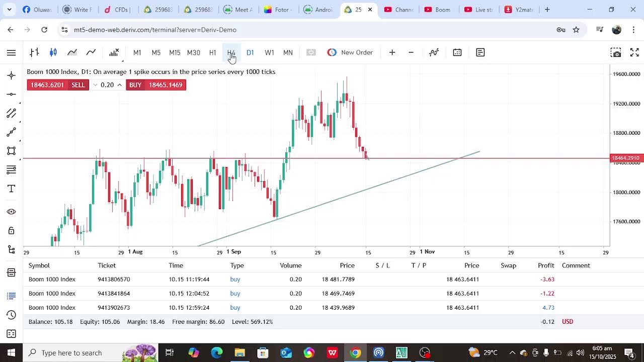Image resolution: width=644 pixels, height=362 pixels.
Task: Select the H1 timeframe
Action: [212, 52]
